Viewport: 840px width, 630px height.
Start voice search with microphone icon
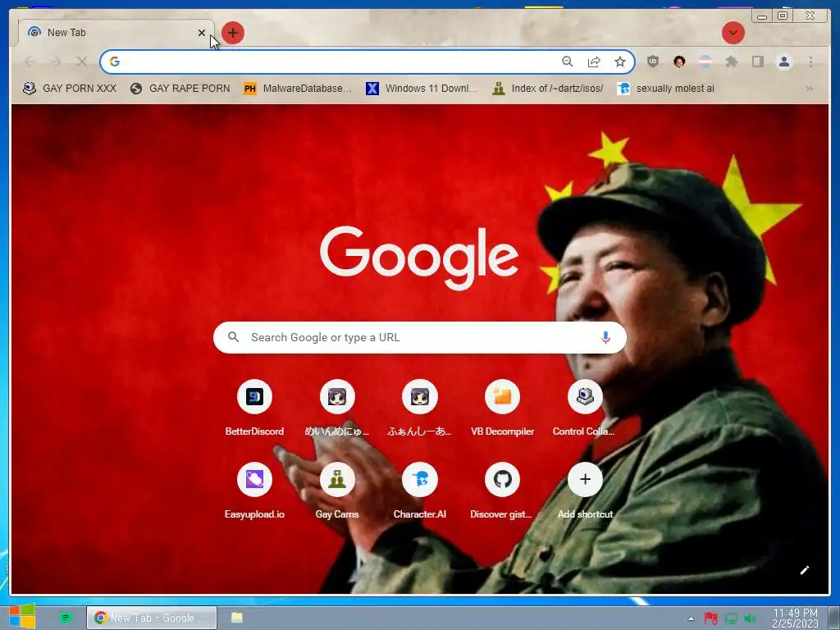[x=605, y=337]
